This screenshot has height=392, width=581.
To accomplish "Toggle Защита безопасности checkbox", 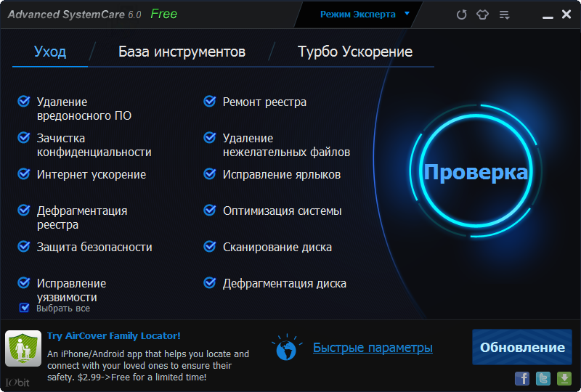I will click(24, 246).
